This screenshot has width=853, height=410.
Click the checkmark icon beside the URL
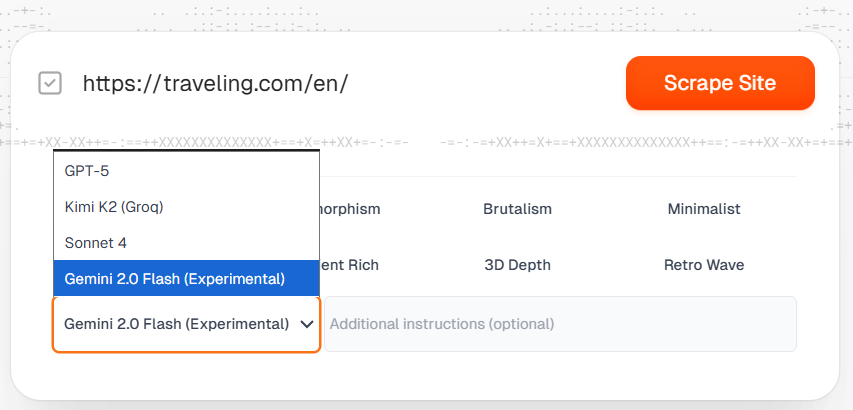click(50, 83)
